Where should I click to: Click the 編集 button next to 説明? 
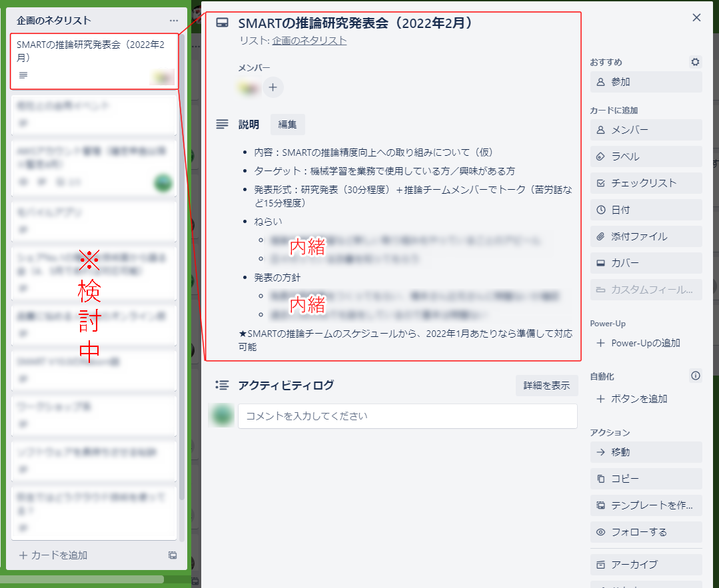tap(287, 125)
